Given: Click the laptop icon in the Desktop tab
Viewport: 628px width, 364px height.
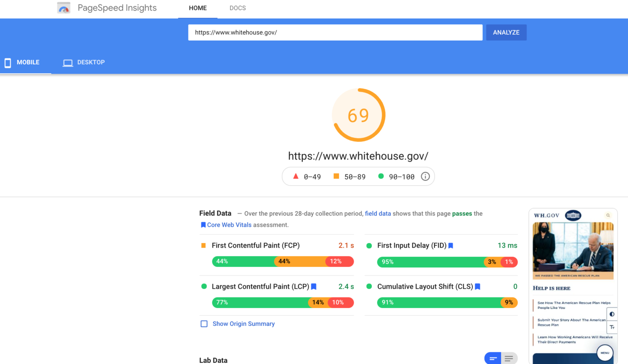Looking at the screenshot, I should pos(68,63).
